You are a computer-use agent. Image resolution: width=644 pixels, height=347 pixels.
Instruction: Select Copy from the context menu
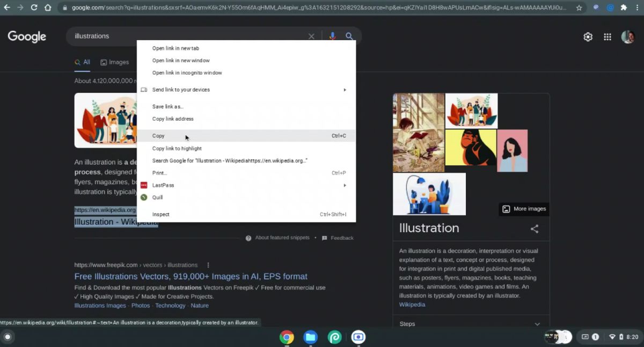(x=158, y=136)
